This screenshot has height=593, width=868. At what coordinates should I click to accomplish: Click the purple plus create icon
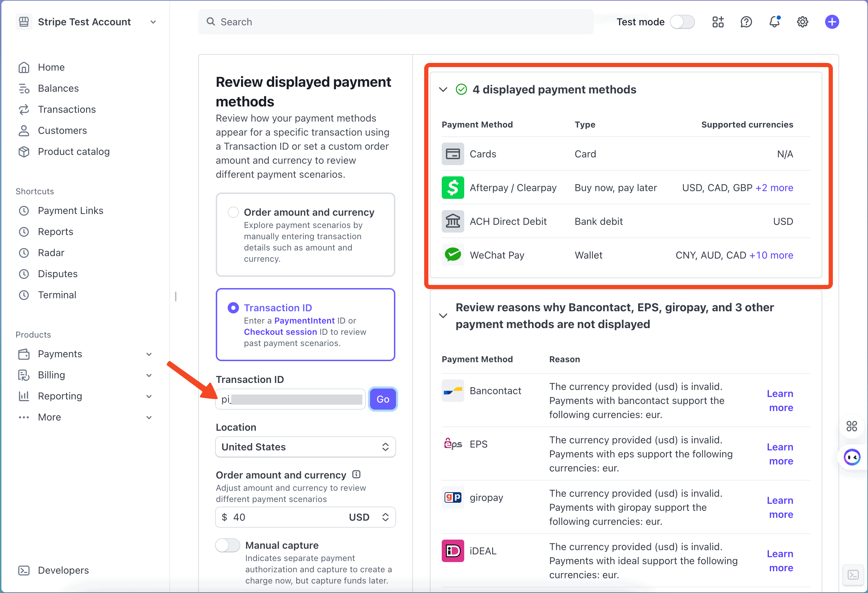[832, 22]
